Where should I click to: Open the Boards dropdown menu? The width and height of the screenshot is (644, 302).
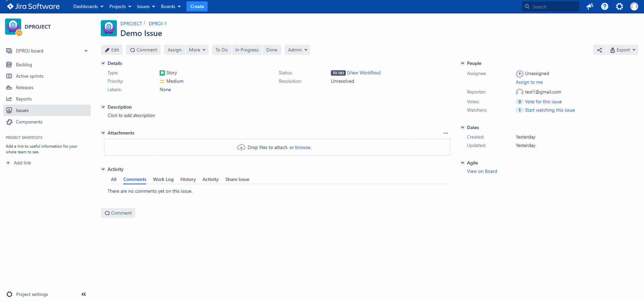(x=171, y=6)
